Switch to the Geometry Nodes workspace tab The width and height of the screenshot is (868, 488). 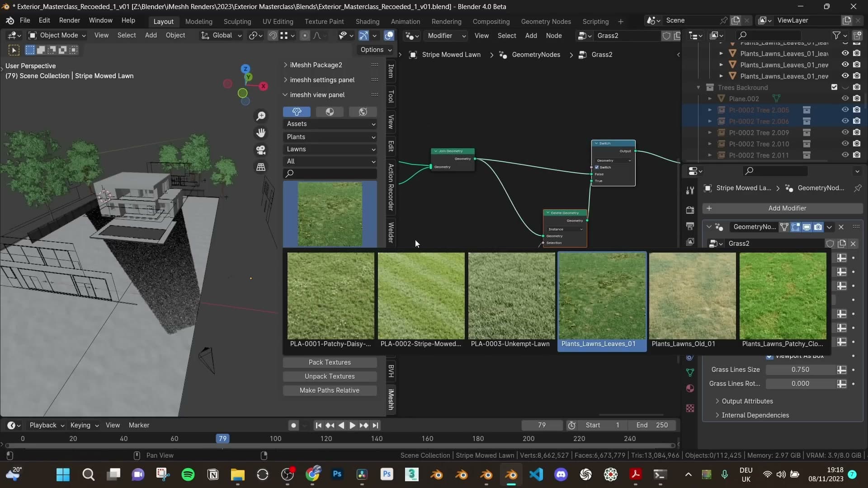click(x=546, y=21)
